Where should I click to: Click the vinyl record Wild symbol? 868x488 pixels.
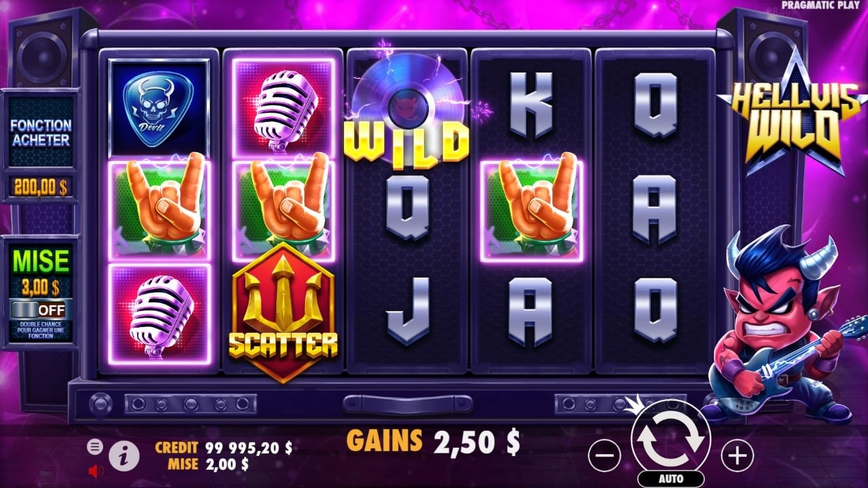[408, 112]
